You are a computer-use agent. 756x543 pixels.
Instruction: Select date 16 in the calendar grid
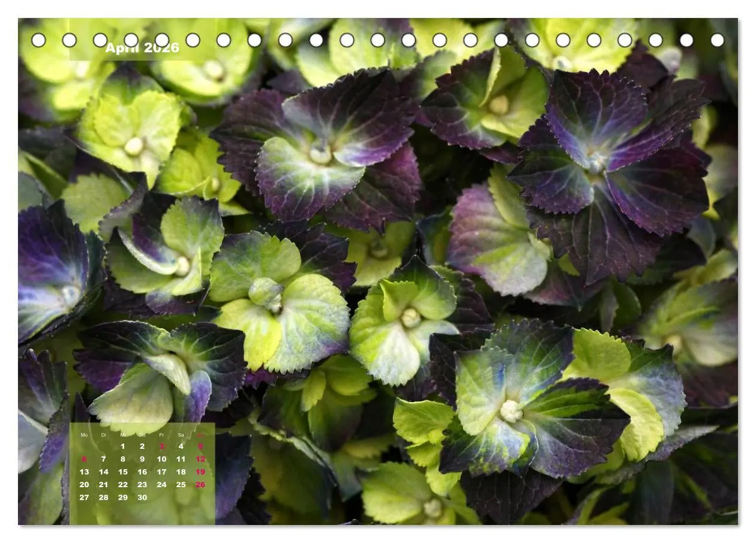[x=142, y=472]
